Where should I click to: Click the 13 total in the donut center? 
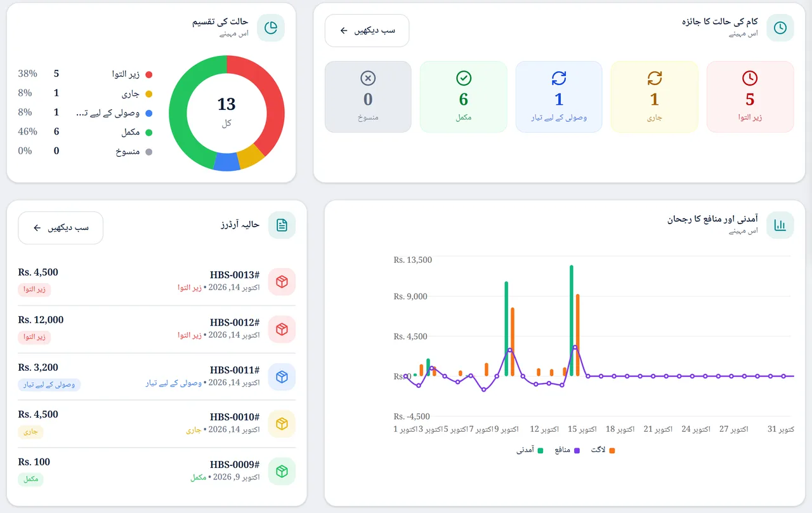pos(226,104)
